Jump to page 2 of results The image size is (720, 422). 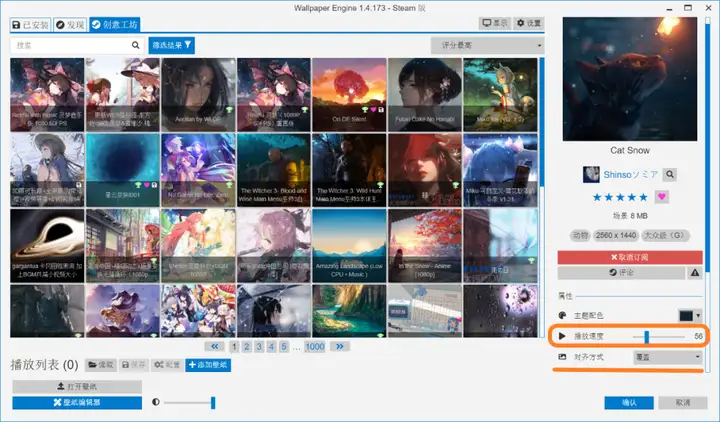(x=247, y=346)
